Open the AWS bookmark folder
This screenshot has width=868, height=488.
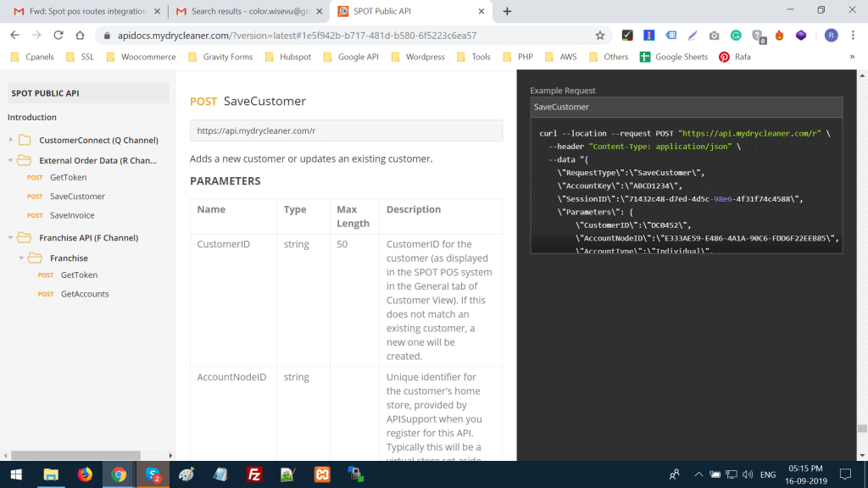point(561,57)
